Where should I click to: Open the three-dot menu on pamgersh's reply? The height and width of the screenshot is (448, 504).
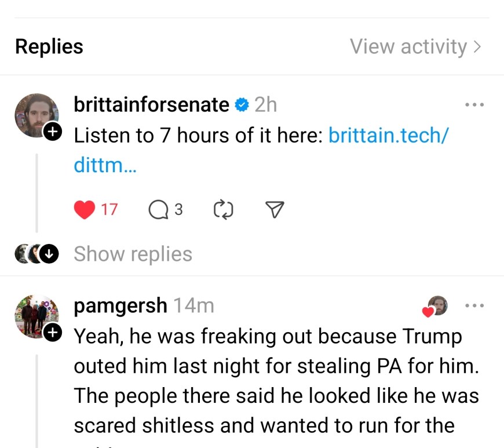pyautogui.click(x=475, y=305)
